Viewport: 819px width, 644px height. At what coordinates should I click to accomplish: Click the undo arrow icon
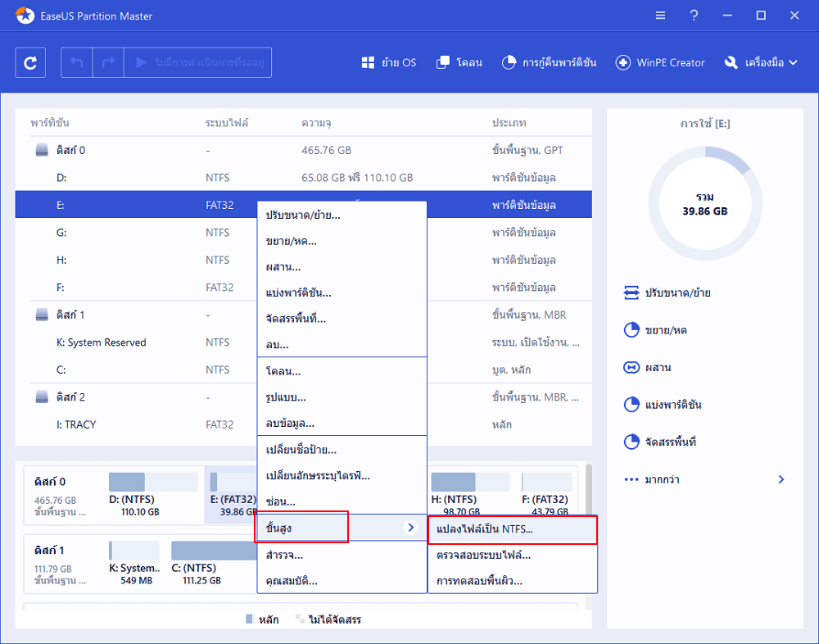[x=77, y=63]
